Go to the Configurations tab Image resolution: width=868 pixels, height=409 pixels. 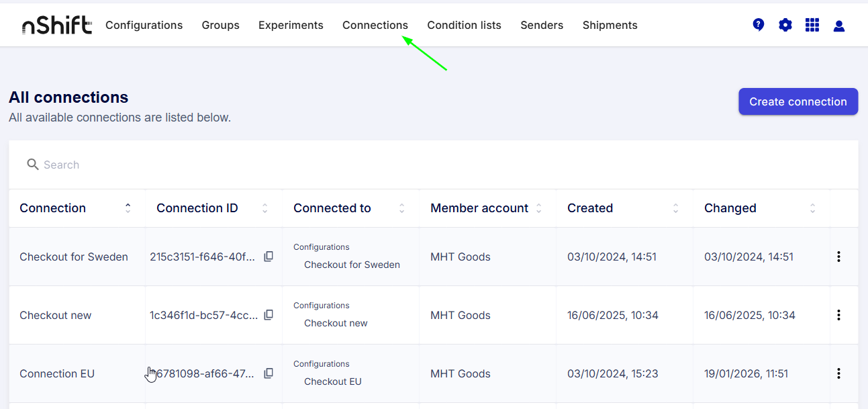(144, 25)
